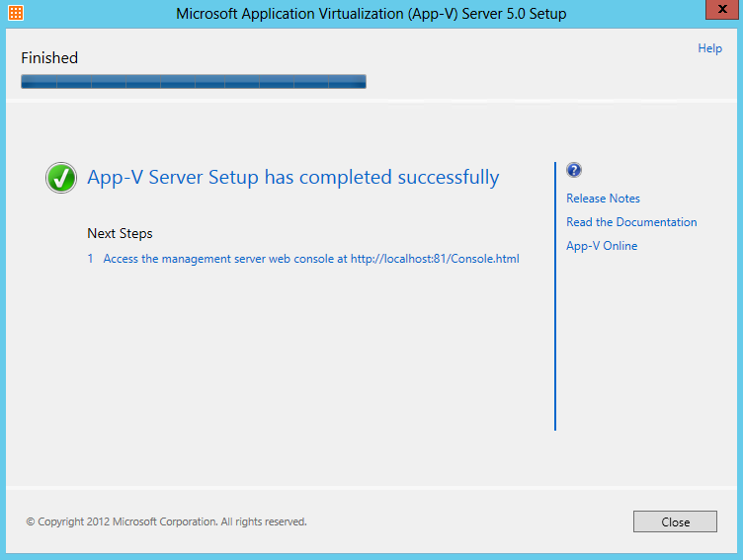Visit the App-V Online link

coord(602,246)
